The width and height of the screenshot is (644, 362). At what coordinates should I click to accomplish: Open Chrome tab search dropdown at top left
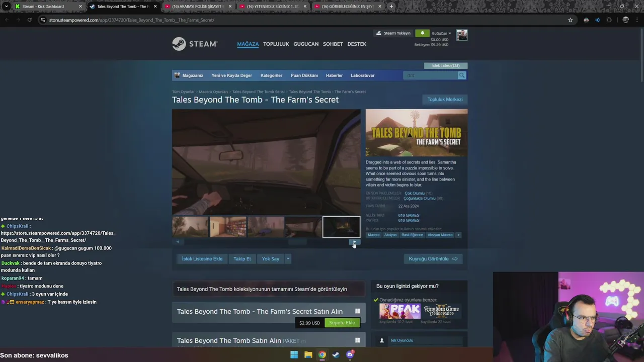click(x=6, y=7)
